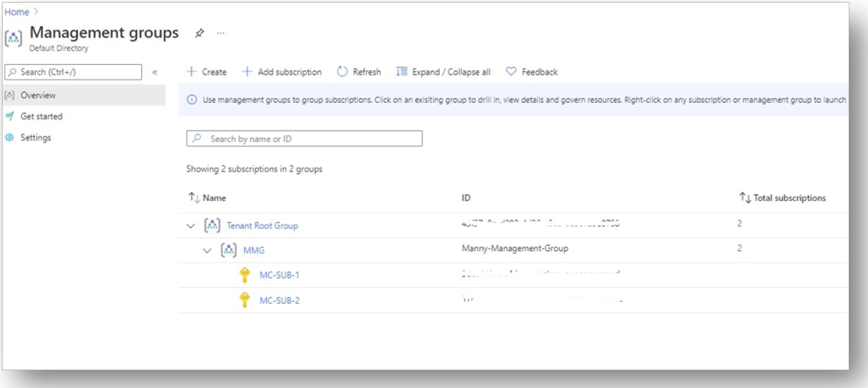Click the Overview sidebar icon
The height and width of the screenshot is (388, 868).
click(10, 95)
